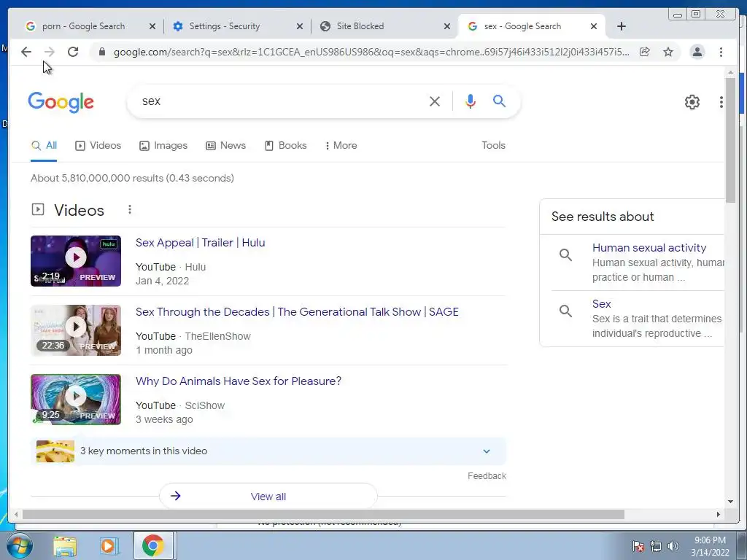The image size is (747, 560).
Task: Open Windows Media Player from taskbar
Action: click(x=109, y=545)
